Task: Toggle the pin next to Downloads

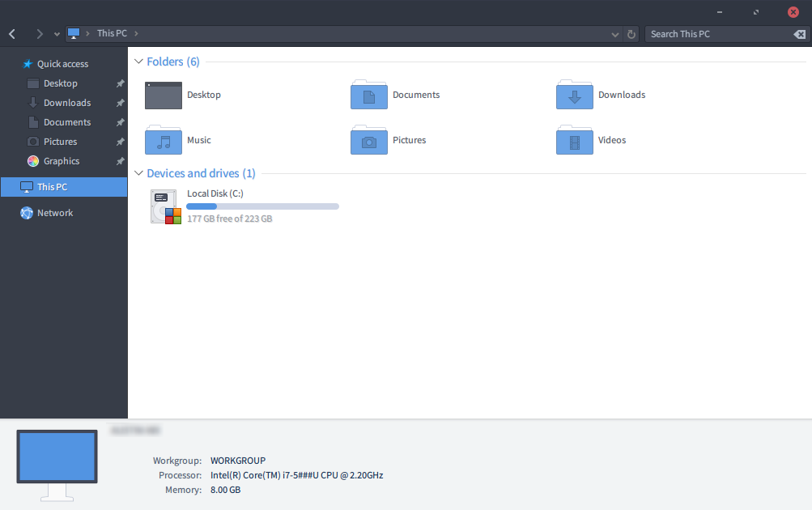Action: [x=120, y=103]
